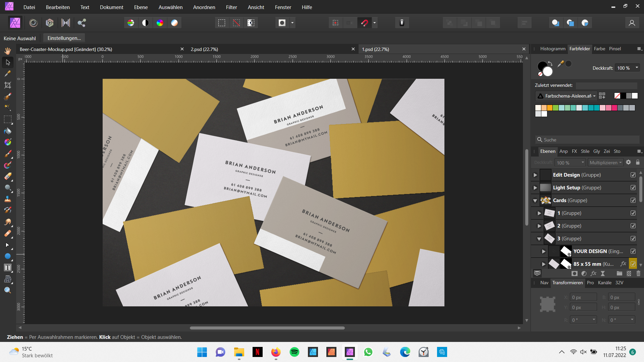The height and width of the screenshot is (362, 644).
Task: Collapse the Cards group
Action: point(535,200)
